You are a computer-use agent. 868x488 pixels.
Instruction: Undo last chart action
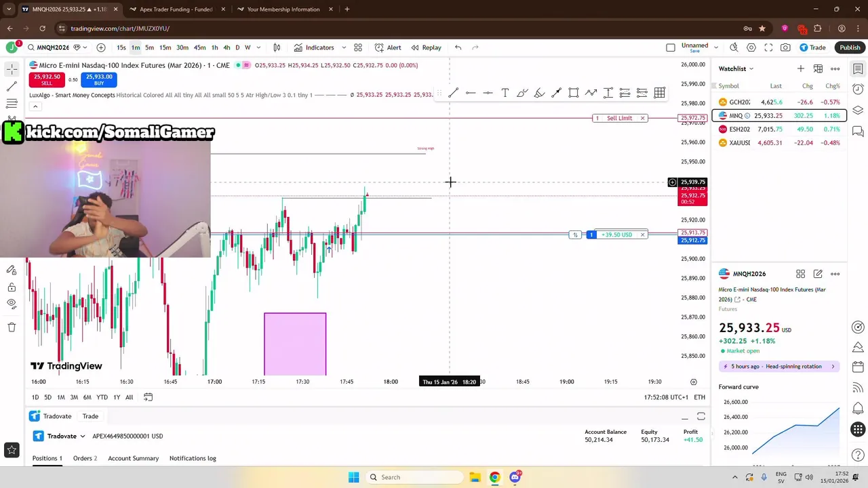(x=458, y=47)
